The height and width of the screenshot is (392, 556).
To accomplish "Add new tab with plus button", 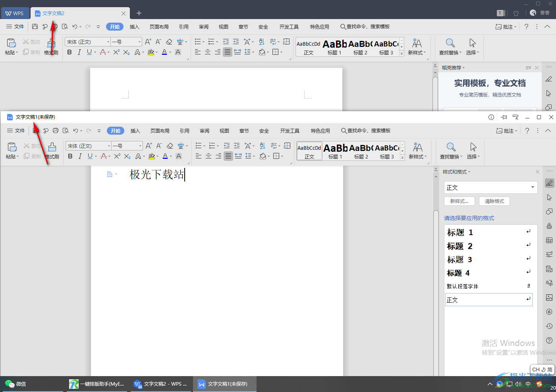I will (139, 14).
